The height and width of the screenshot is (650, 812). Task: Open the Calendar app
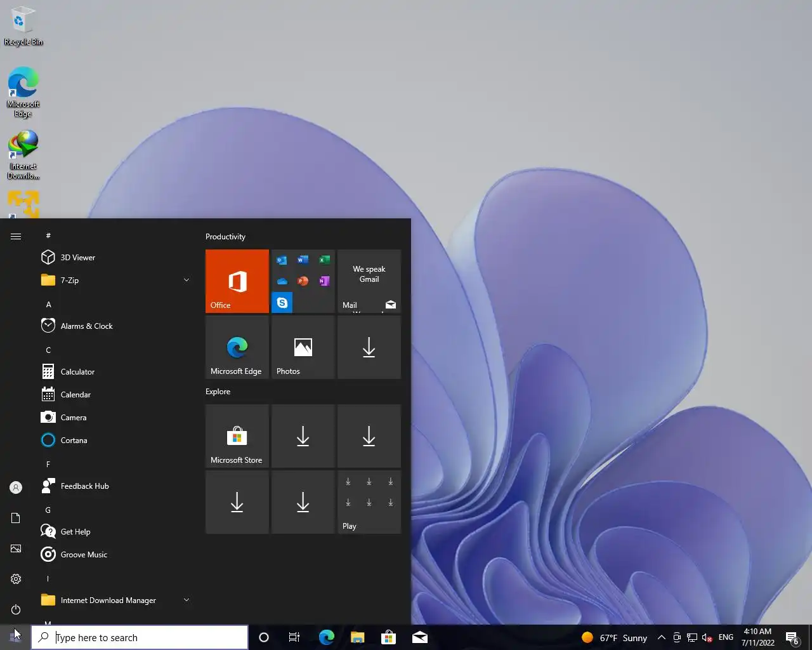point(114,394)
